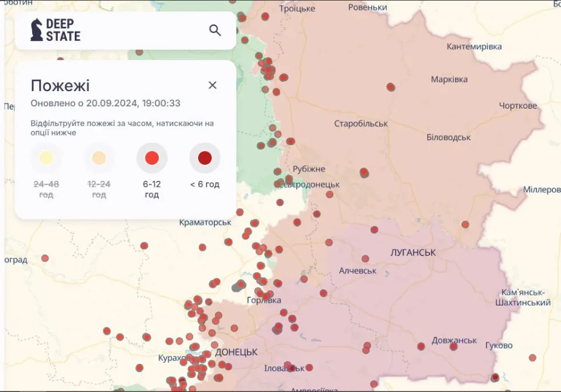Screen dimensions: 561x392
Task: Click the DeepState chess knight logo
Action: tap(36, 29)
